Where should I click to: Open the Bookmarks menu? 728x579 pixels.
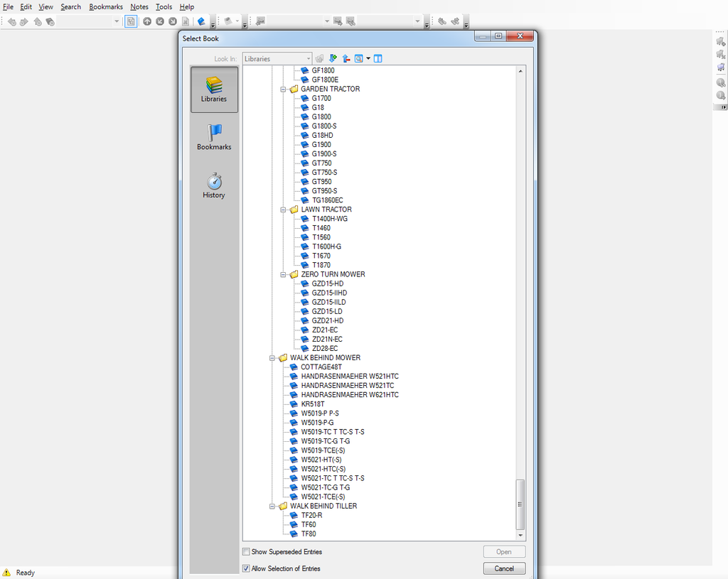point(105,7)
